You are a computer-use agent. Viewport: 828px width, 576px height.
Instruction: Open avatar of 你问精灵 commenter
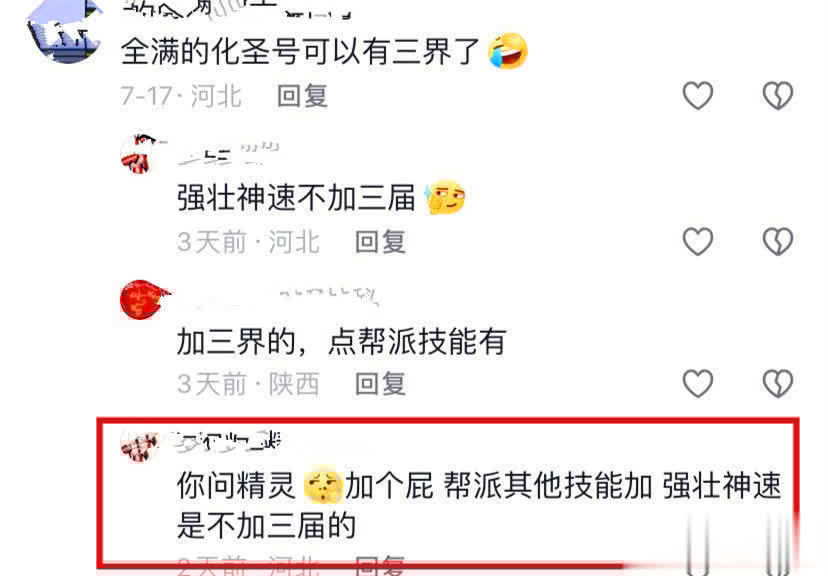139,446
